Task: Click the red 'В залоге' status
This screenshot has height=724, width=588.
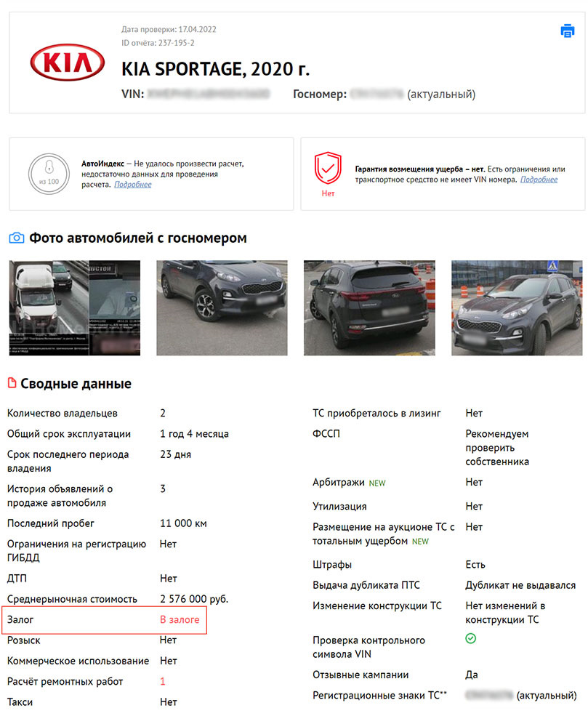Action: [180, 619]
